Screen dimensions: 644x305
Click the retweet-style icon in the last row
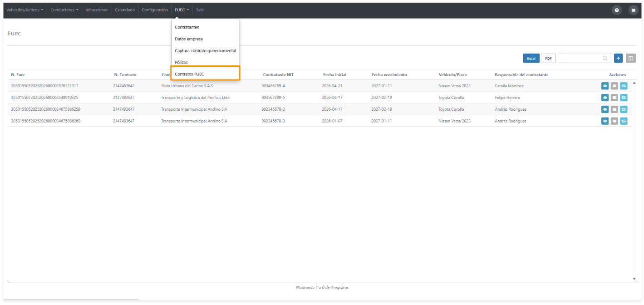[x=624, y=121]
